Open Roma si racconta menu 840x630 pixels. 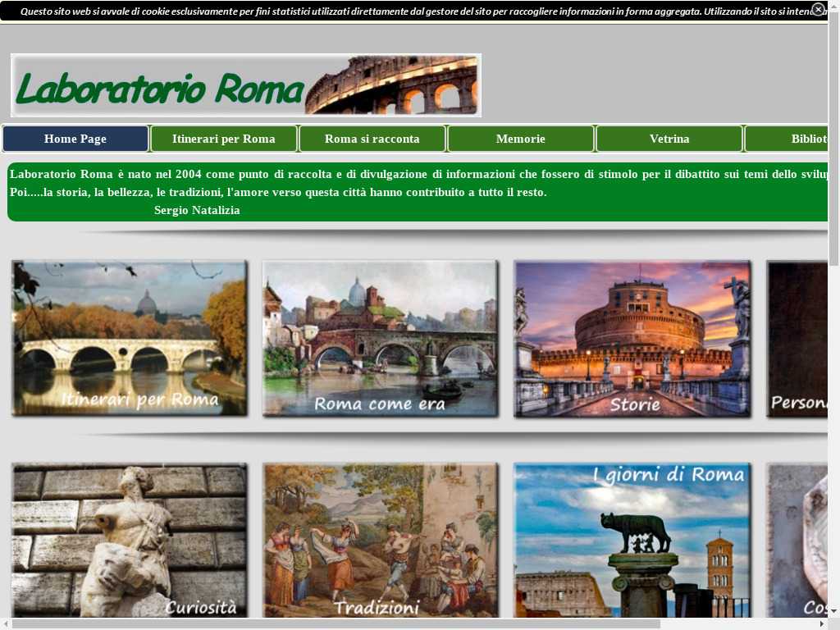[372, 139]
